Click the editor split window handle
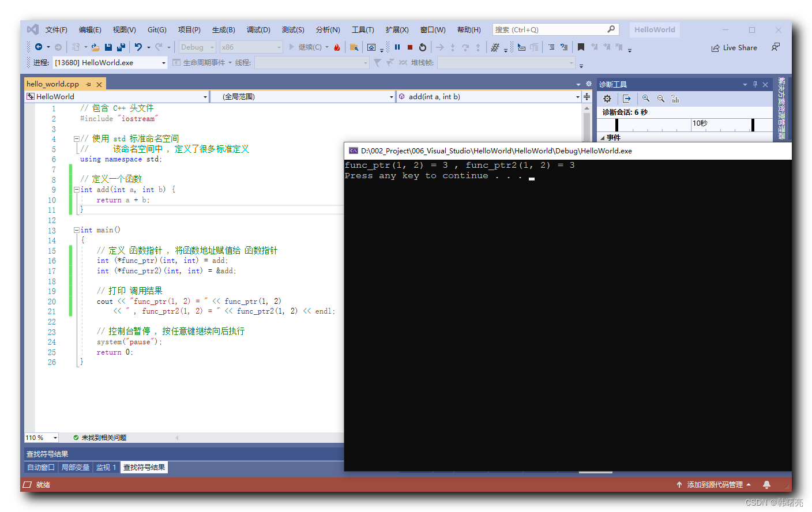Screen dimensions: 812x512 (587, 96)
